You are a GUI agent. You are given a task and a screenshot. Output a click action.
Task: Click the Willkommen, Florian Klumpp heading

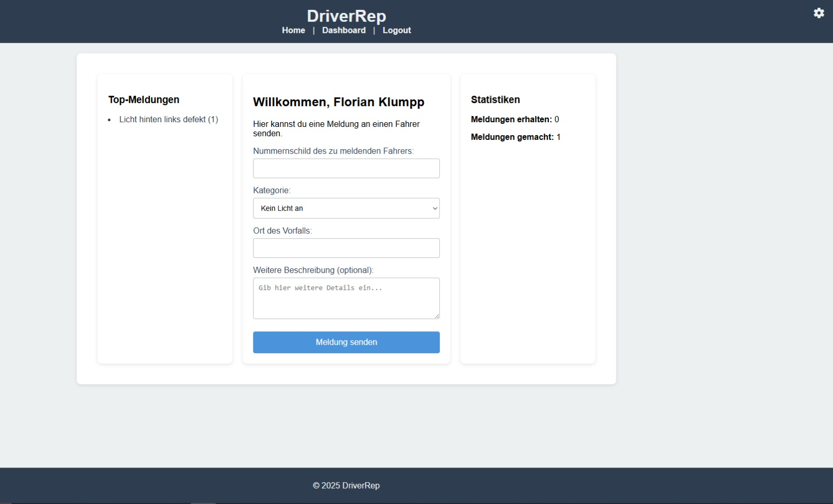(338, 102)
